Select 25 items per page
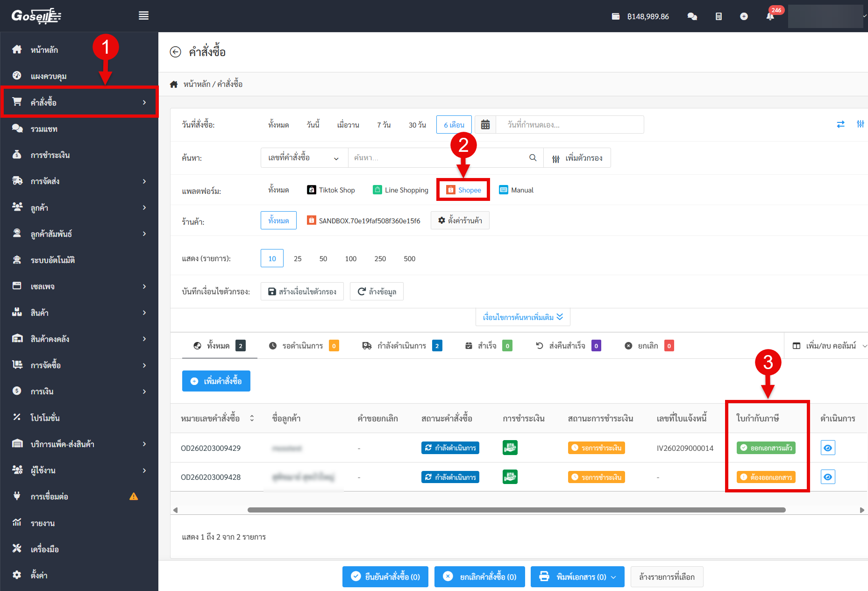This screenshot has width=868, height=591. [x=298, y=259]
